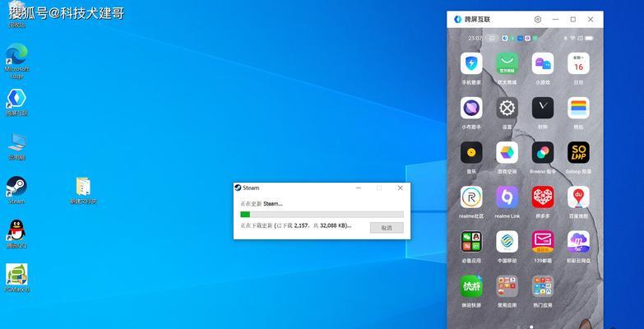Open the 热门应用 folder
This screenshot has height=329, width=644.
(543, 286)
